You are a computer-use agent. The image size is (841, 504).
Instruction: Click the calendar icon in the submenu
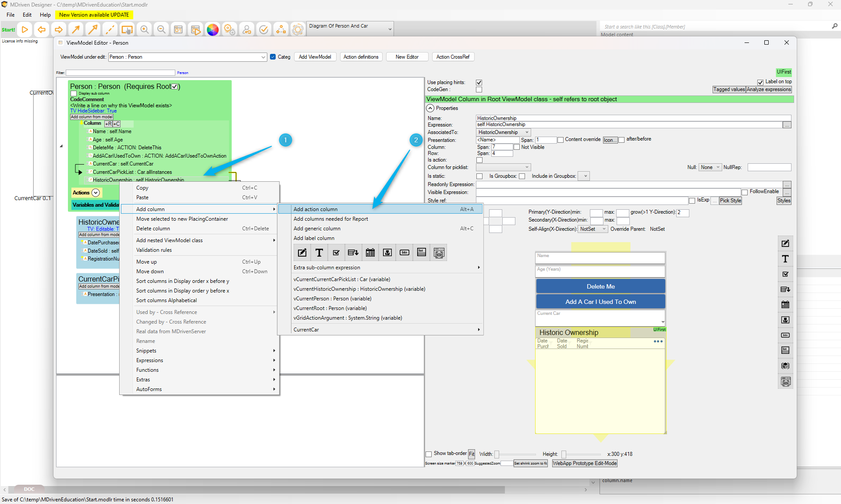pyautogui.click(x=370, y=253)
